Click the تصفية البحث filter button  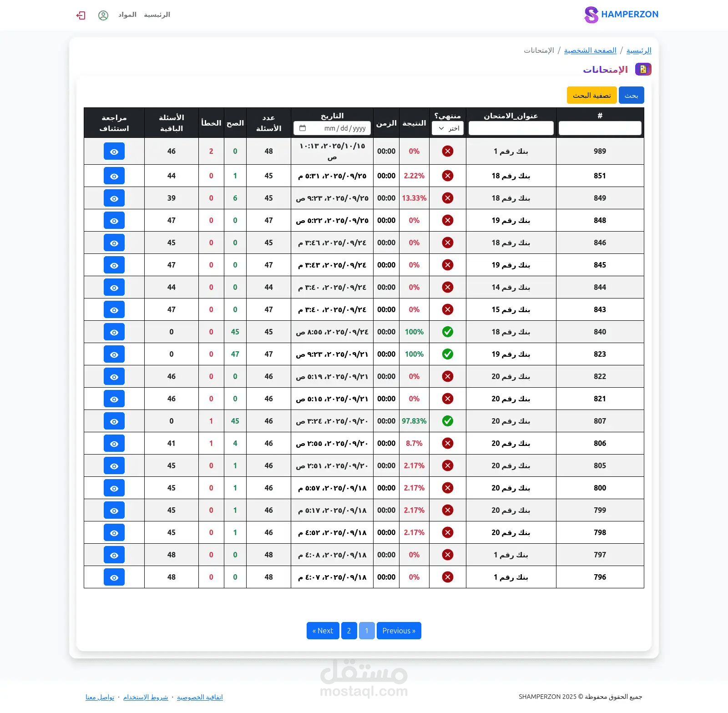point(592,95)
